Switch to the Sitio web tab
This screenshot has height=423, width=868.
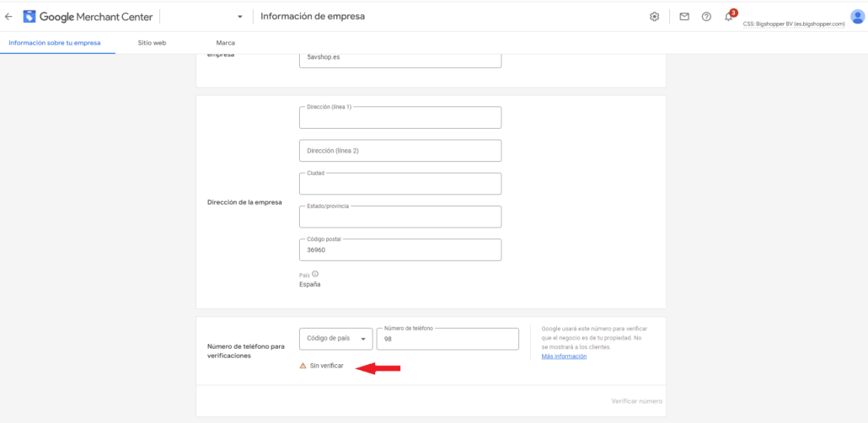pos(152,42)
